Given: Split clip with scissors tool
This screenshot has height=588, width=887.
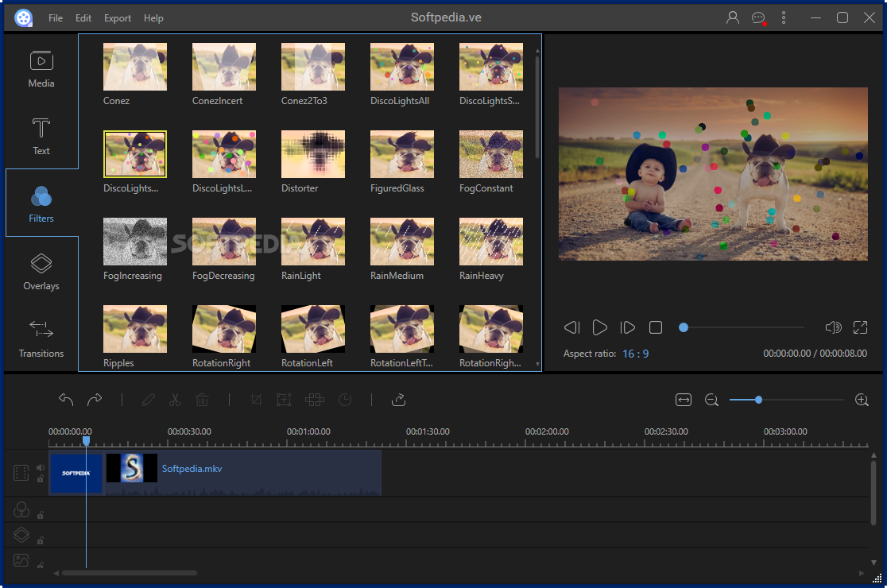Looking at the screenshot, I should tap(175, 400).
